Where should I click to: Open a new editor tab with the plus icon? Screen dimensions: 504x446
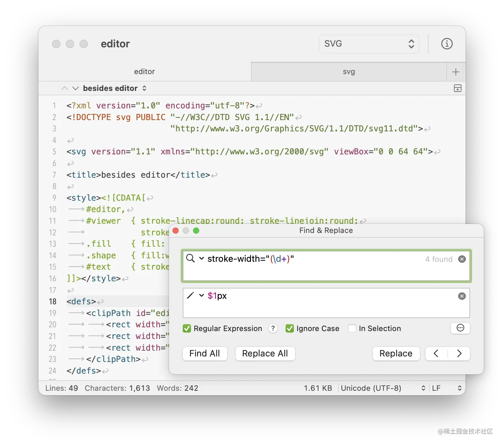pos(456,71)
